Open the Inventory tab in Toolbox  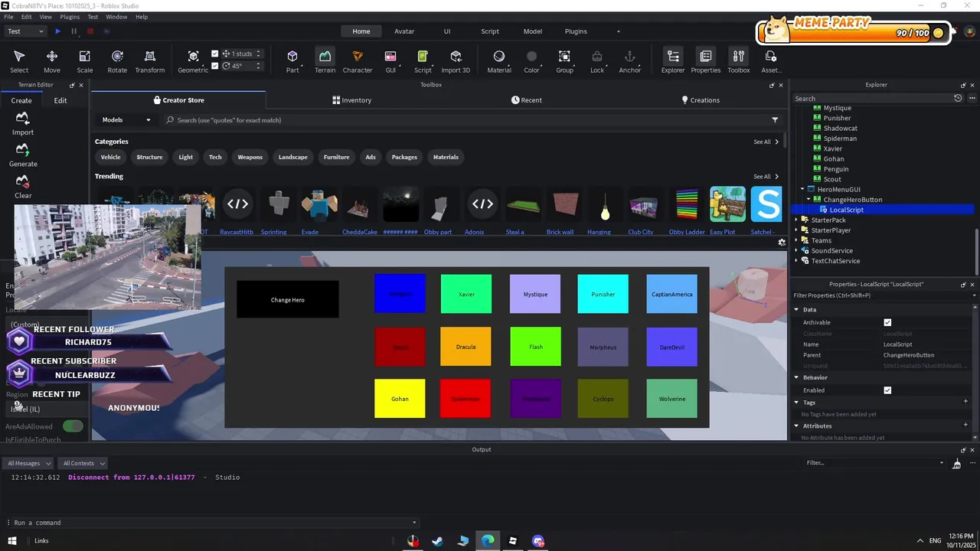(351, 100)
